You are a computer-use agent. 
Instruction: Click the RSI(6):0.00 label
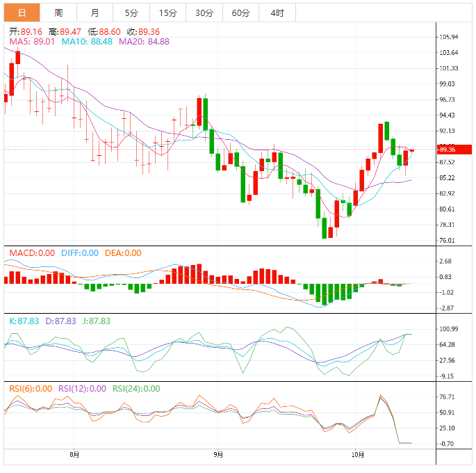click(x=31, y=389)
